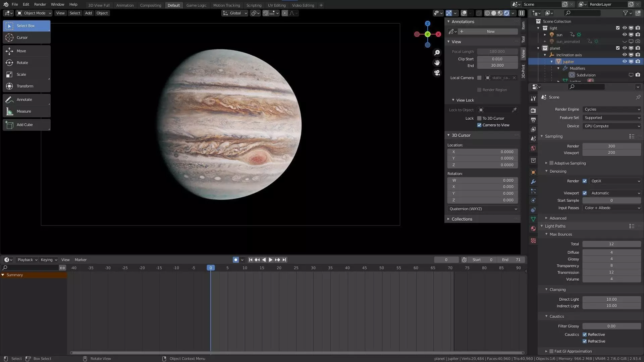This screenshot has width=644, height=362.
Task: Jump to timeline end frame
Action: click(284, 260)
